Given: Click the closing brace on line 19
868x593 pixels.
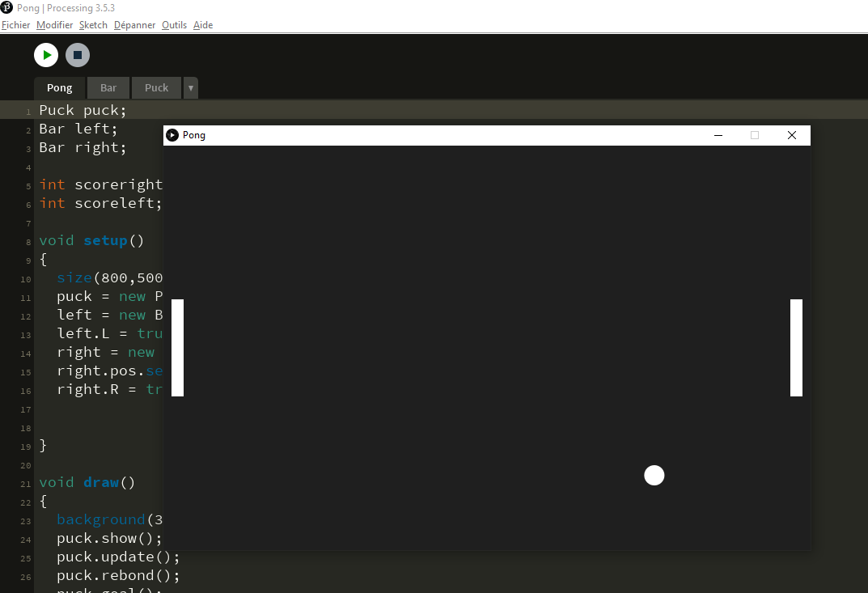Looking at the screenshot, I should 43,445.
